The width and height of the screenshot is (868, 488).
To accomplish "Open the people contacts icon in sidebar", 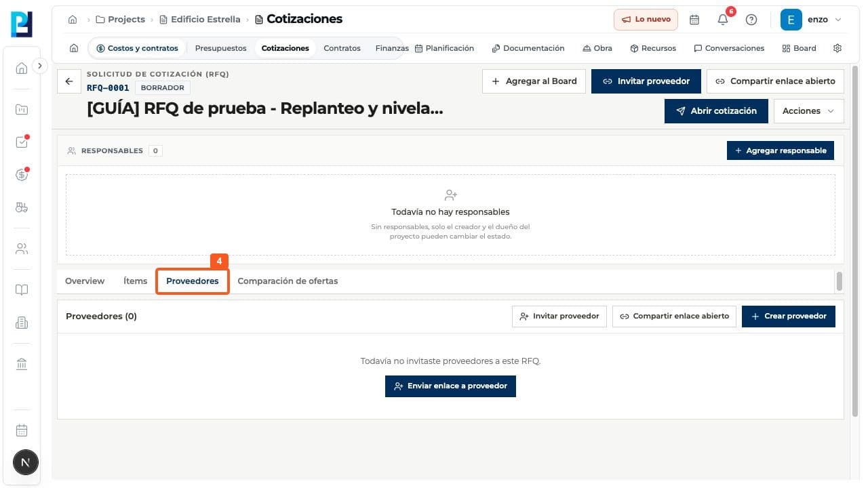I will pyautogui.click(x=22, y=249).
